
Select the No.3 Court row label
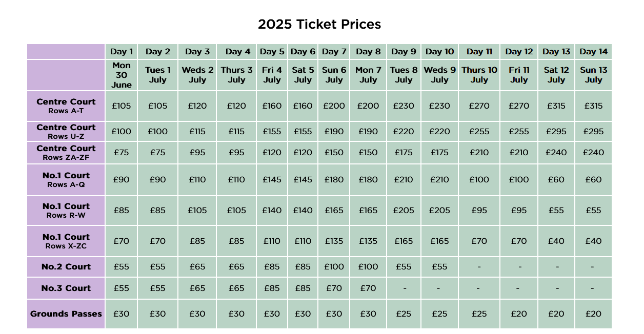pyautogui.click(x=66, y=288)
